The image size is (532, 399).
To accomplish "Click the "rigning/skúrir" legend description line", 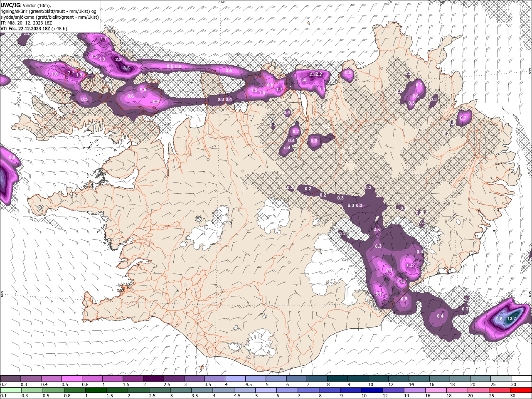I will coord(49,11).
